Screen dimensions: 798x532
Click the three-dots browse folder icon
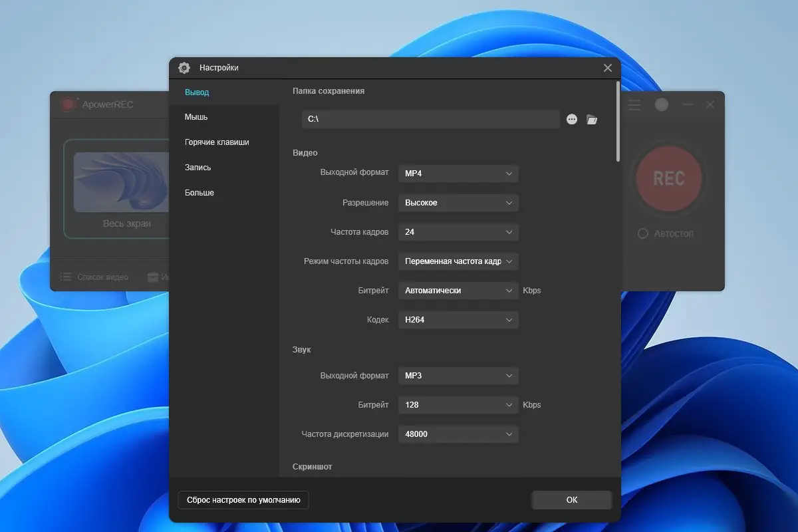572,120
